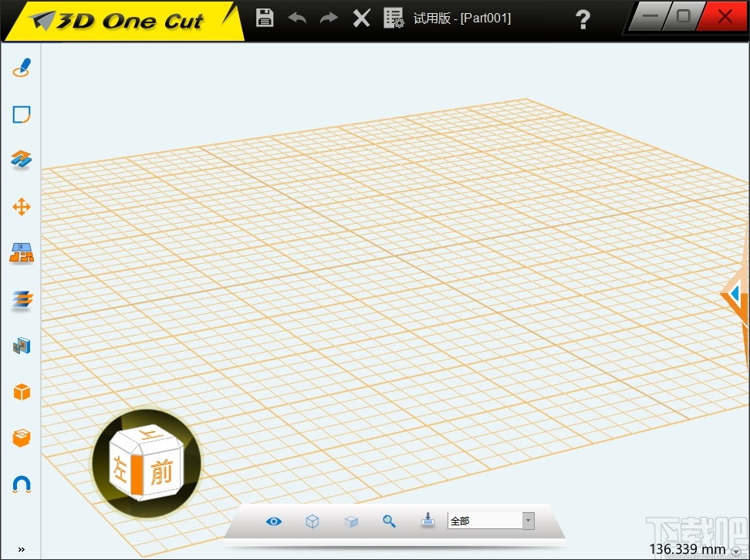Open the cube primitive tool
This screenshot has height=560, width=750.
pos(21,391)
